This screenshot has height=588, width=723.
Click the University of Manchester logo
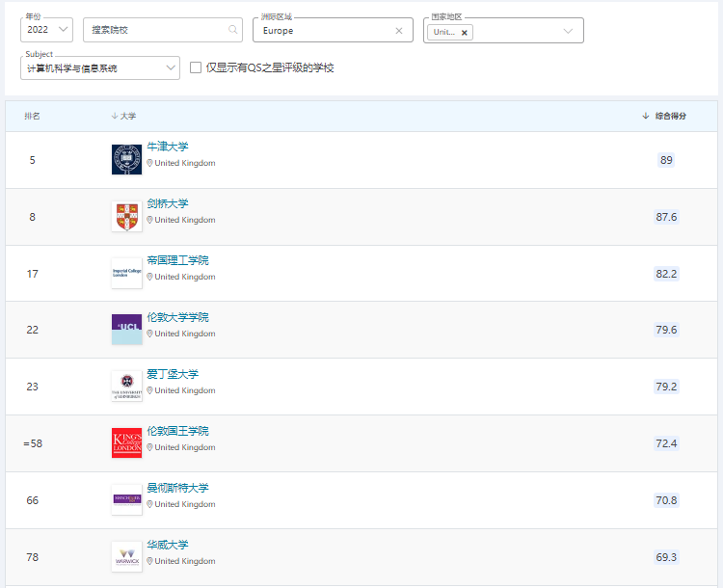126,499
